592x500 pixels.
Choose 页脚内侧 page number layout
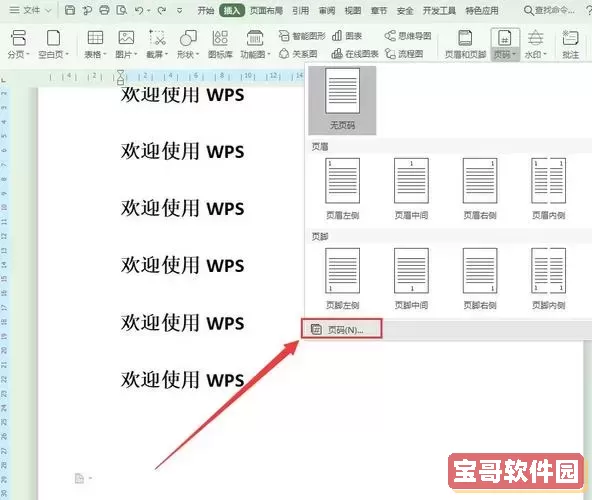tap(548, 278)
